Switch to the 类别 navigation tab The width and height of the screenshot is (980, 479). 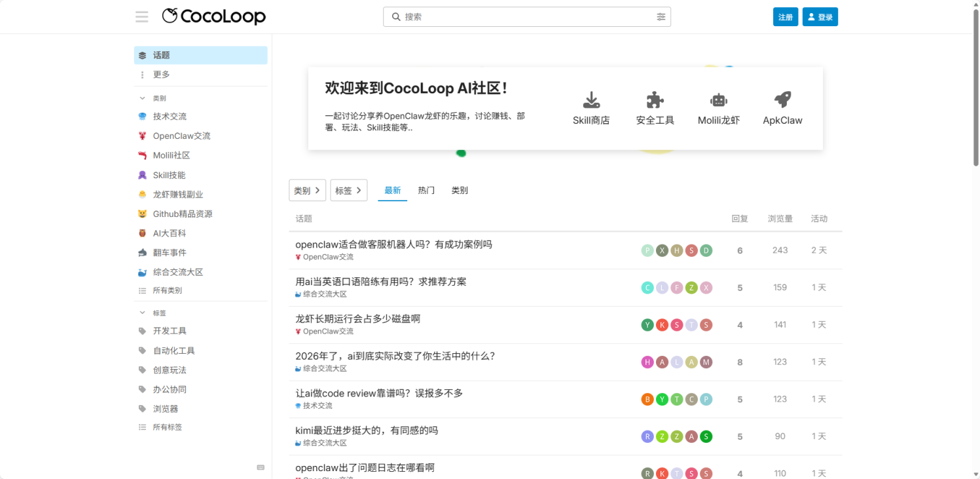tap(460, 191)
